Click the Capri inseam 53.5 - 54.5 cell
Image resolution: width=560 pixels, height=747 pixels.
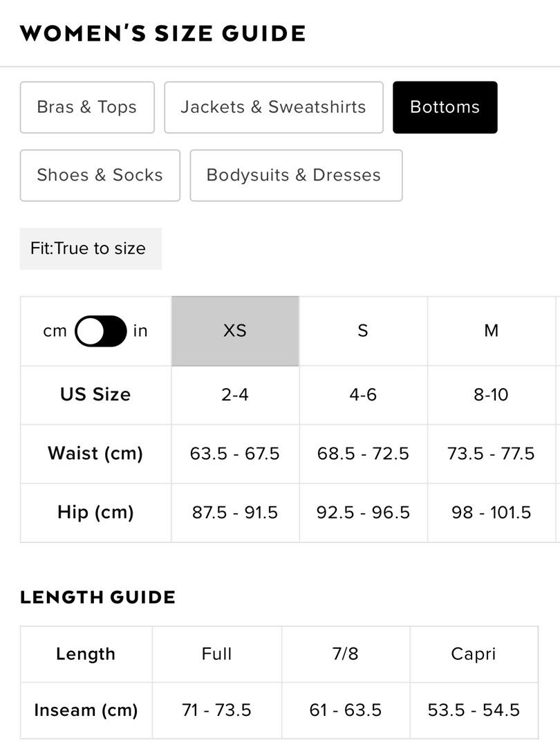coord(474,710)
